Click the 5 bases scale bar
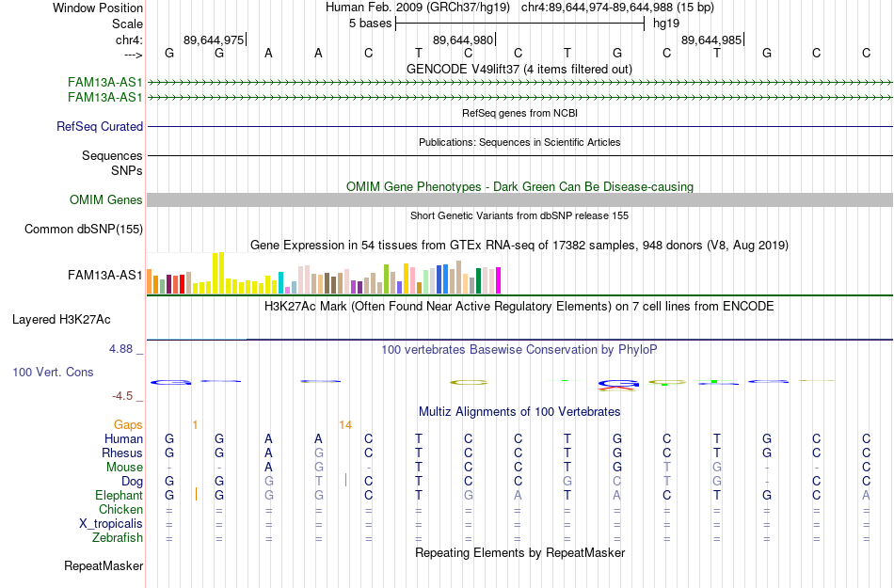This screenshot has height=588, width=894. 519,24
